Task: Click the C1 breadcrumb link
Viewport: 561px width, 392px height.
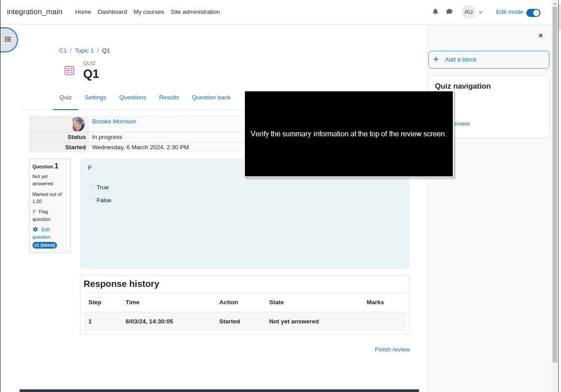Action: point(63,51)
